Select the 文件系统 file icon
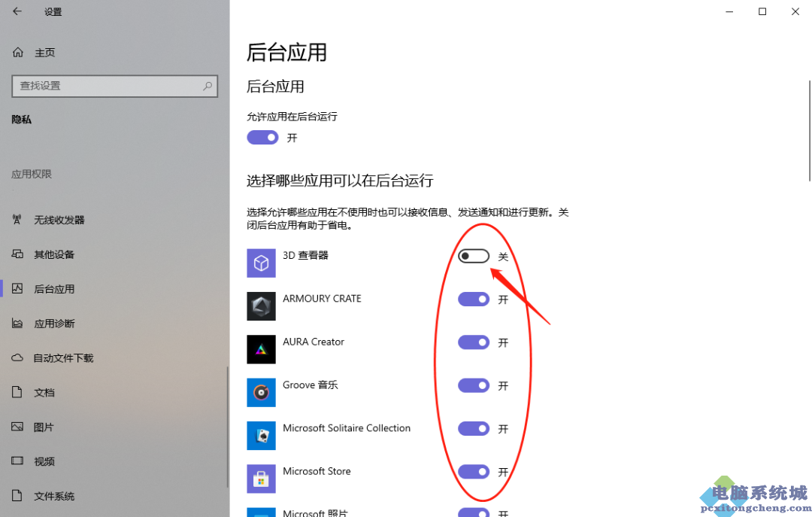 click(17, 496)
